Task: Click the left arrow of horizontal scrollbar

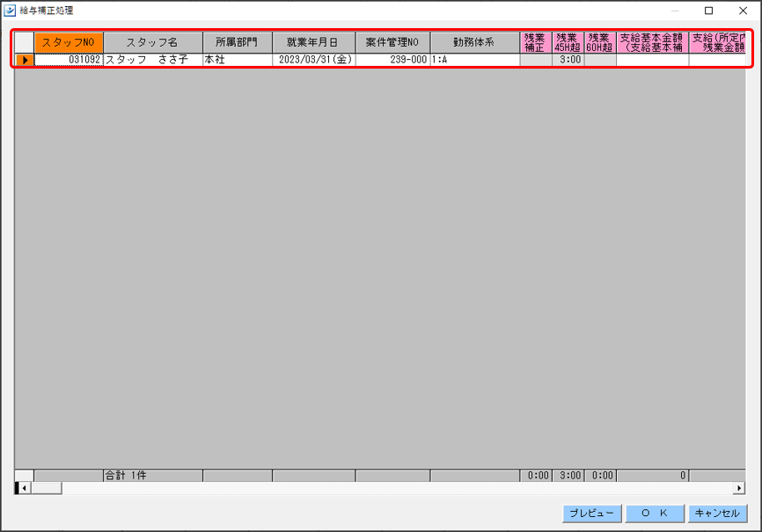Action: [24, 488]
